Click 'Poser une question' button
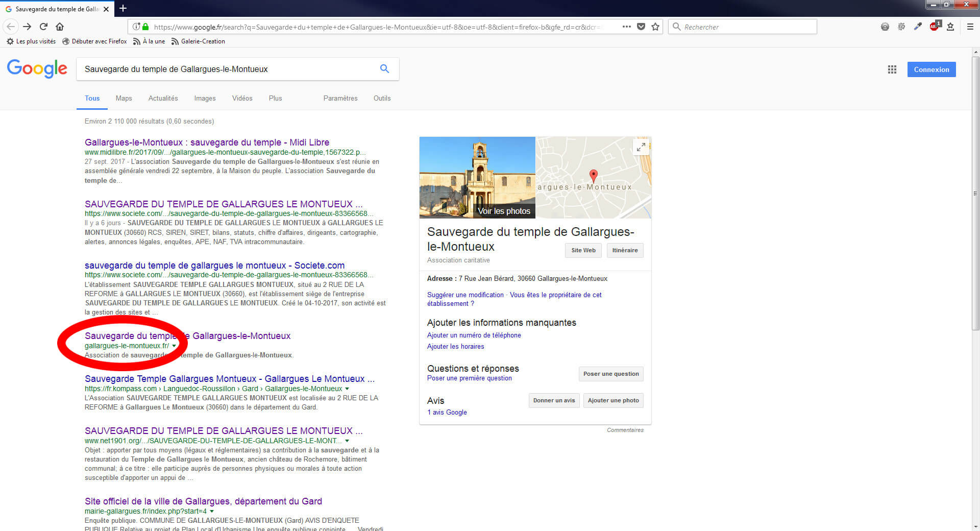Image resolution: width=980 pixels, height=531 pixels. point(611,374)
